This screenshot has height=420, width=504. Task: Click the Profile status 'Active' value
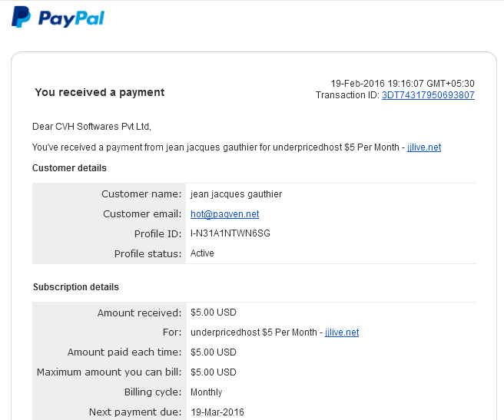click(x=202, y=253)
